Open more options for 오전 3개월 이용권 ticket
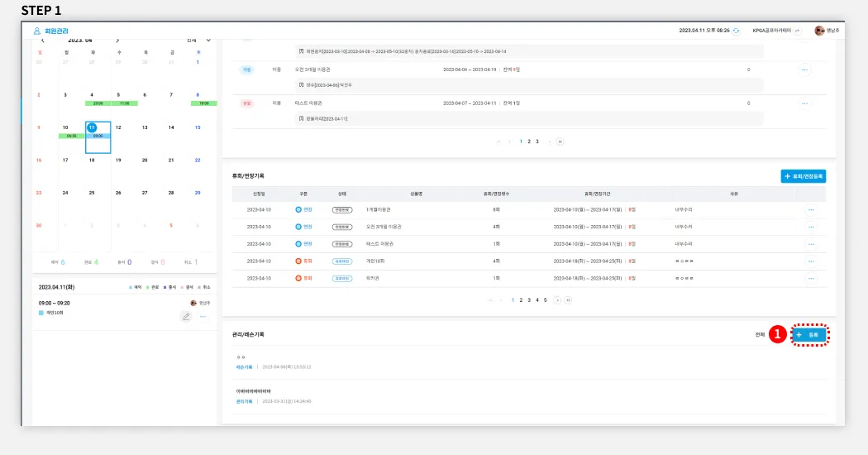The image size is (868, 455). 804,69
